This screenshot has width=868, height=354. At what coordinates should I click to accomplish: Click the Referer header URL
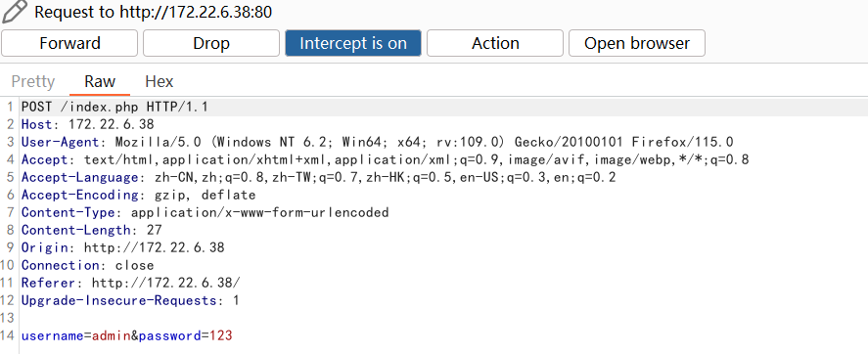pyautogui.click(x=166, y=284)
